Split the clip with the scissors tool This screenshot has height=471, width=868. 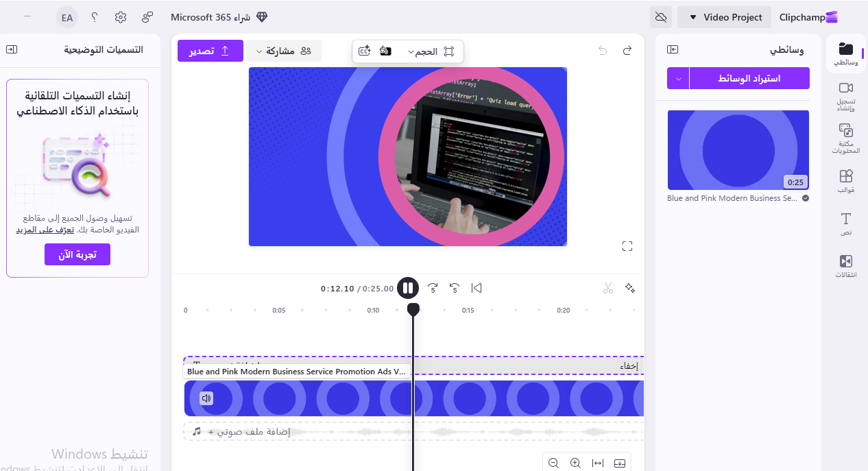pyautogui.click(x=607, y=288)
